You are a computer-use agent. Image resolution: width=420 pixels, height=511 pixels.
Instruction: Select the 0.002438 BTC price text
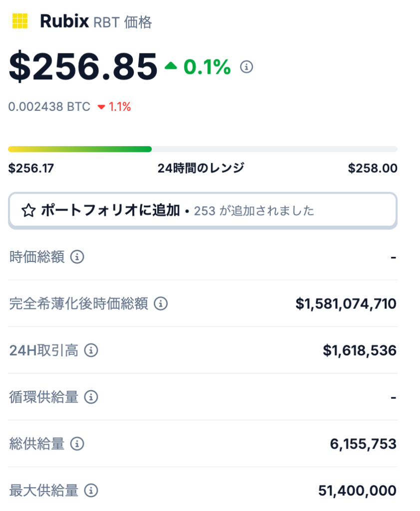tap(49, 107)
